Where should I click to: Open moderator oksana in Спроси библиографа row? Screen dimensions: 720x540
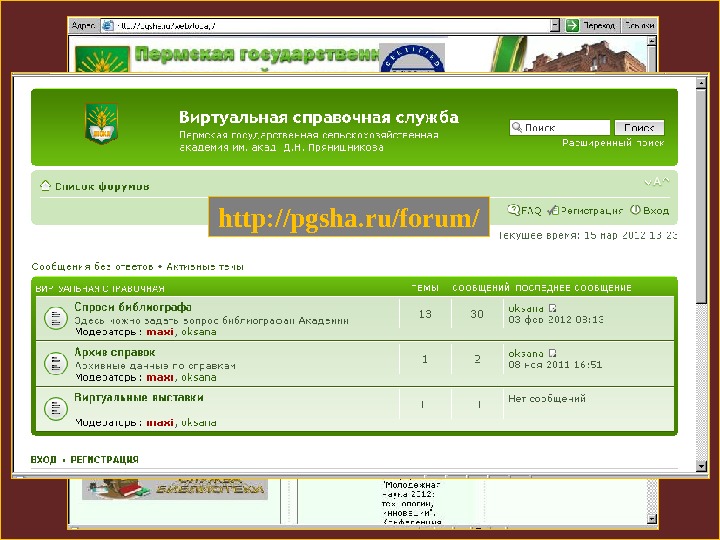(x=198, y=332)
